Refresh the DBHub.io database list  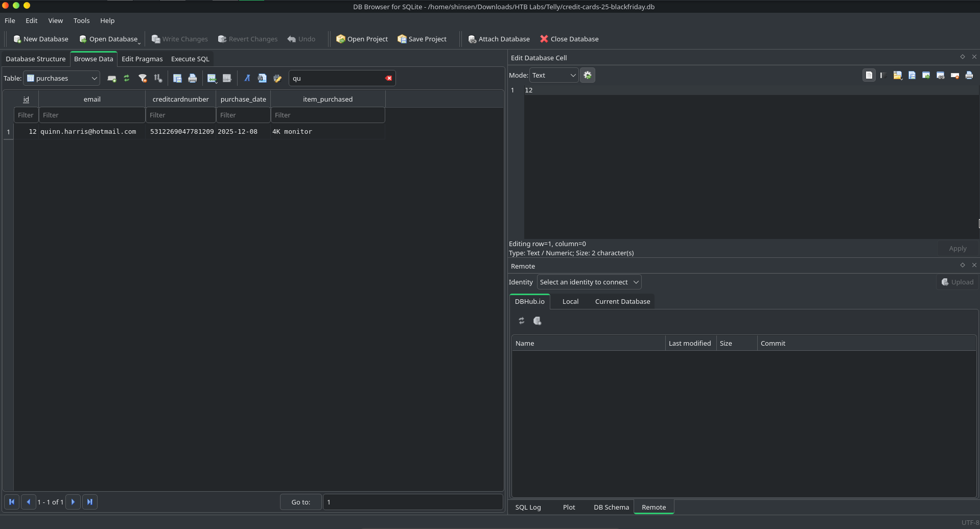tap(521, 321)
